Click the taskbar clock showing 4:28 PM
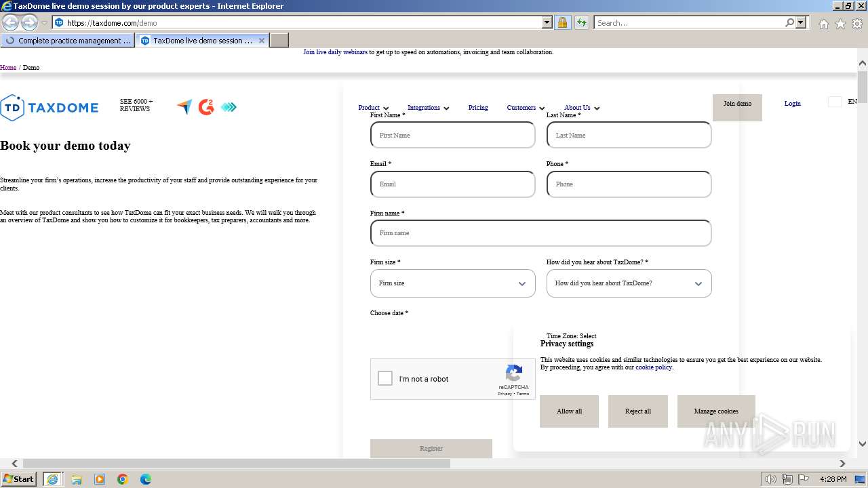This screenshot has height=488, width=868. point(833,479)
